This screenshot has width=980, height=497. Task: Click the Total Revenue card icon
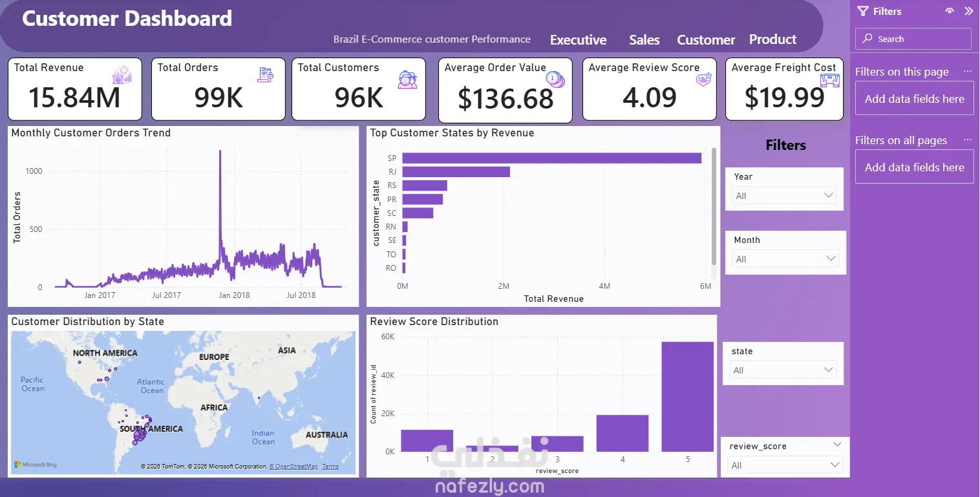(122, 75)
